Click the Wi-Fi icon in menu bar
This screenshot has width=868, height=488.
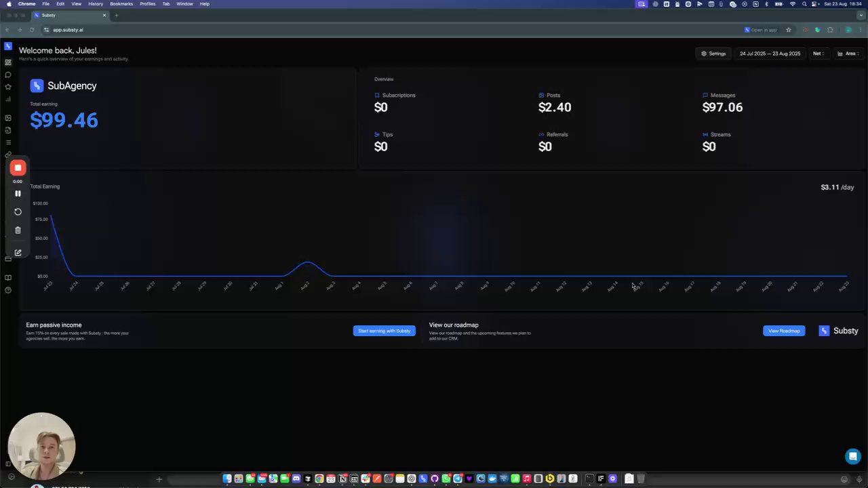point(792,4)
